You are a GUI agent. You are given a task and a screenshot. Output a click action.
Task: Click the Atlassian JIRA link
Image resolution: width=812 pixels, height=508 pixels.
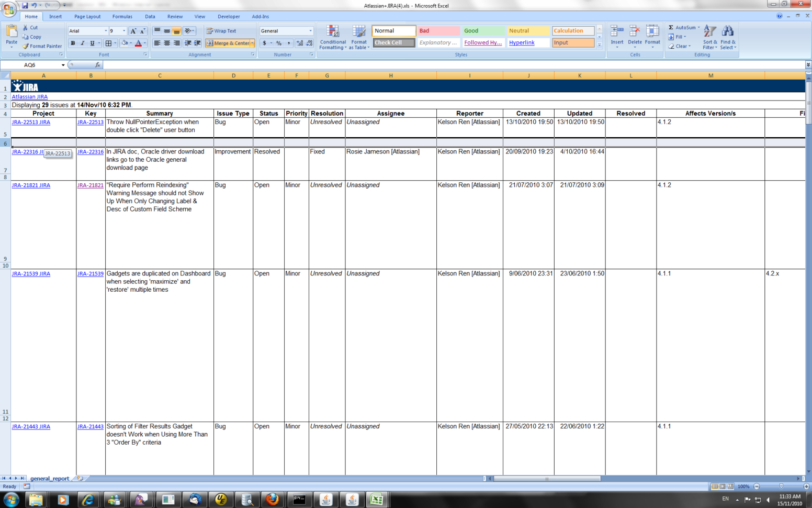click(x=29, y=96)
